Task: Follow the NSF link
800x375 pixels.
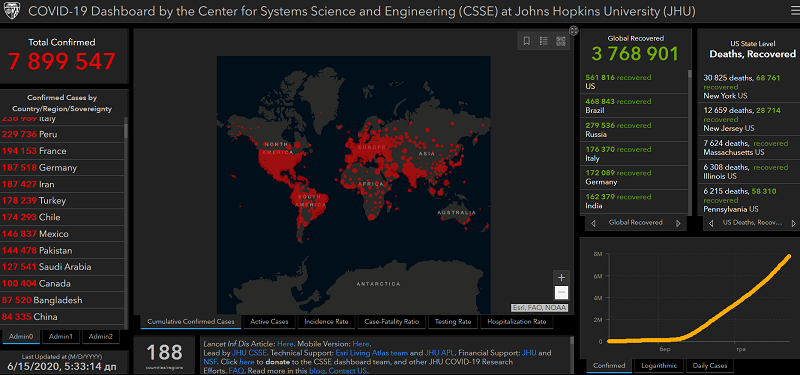Action: coord(210,362)
